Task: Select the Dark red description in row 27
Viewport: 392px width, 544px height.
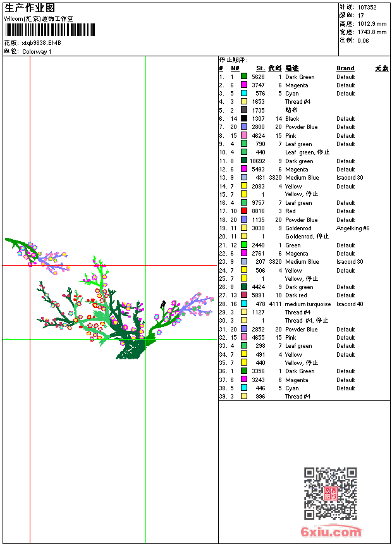Action: coord(296,295)
